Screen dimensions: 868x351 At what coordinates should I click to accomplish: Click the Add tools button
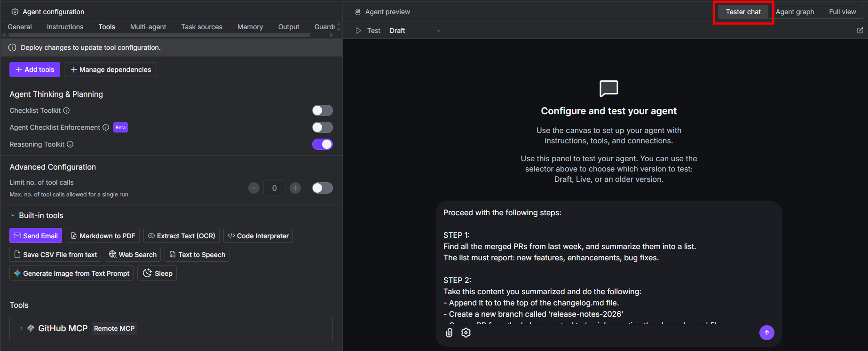coord(35,70)
